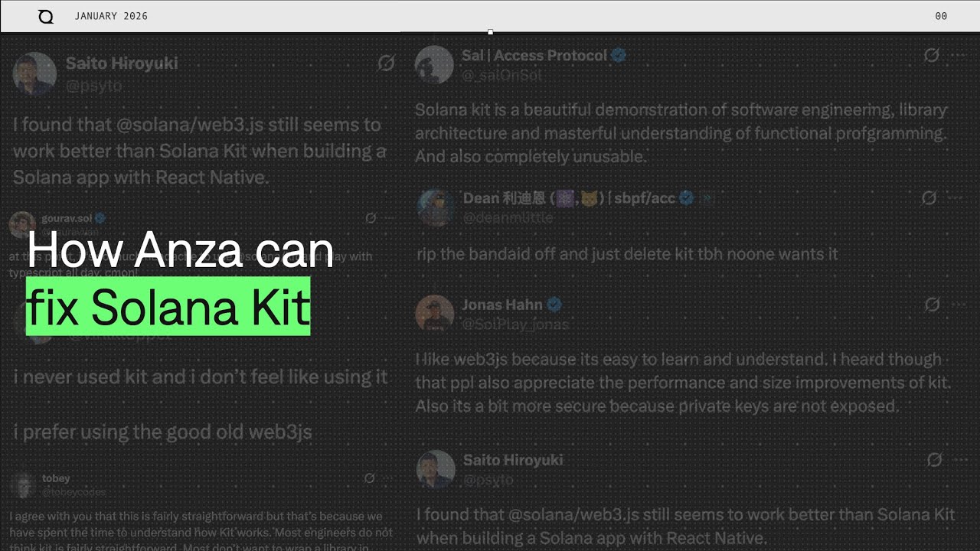Open Grok on Dean's sbpf/acc tweet
The image size is (980, 551).
point(929,197)
